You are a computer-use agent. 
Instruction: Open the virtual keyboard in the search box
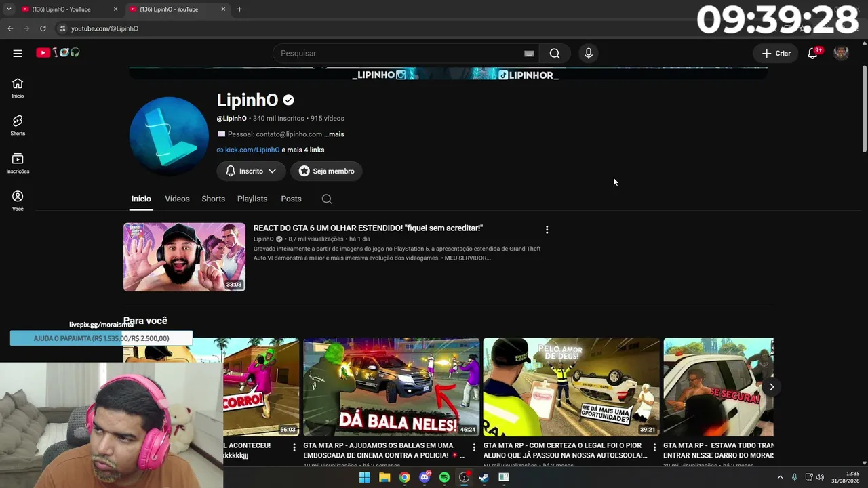[x=529, y=54]
